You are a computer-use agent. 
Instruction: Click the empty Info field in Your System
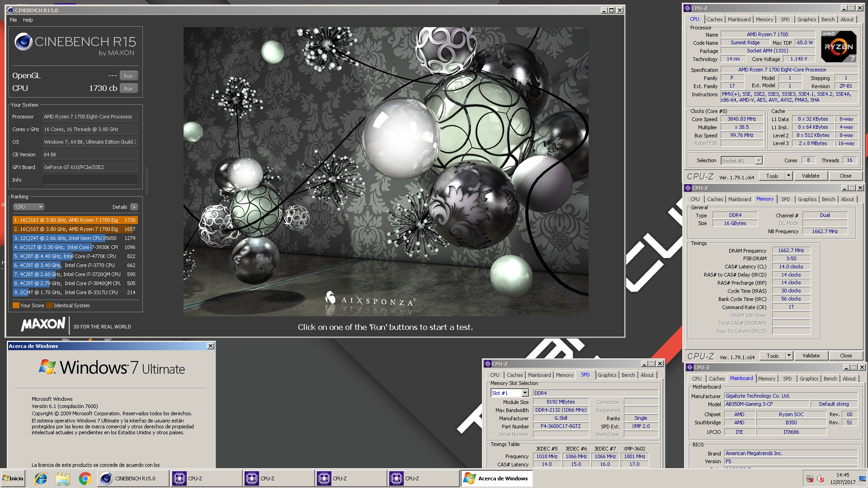(x=90, y=180)
